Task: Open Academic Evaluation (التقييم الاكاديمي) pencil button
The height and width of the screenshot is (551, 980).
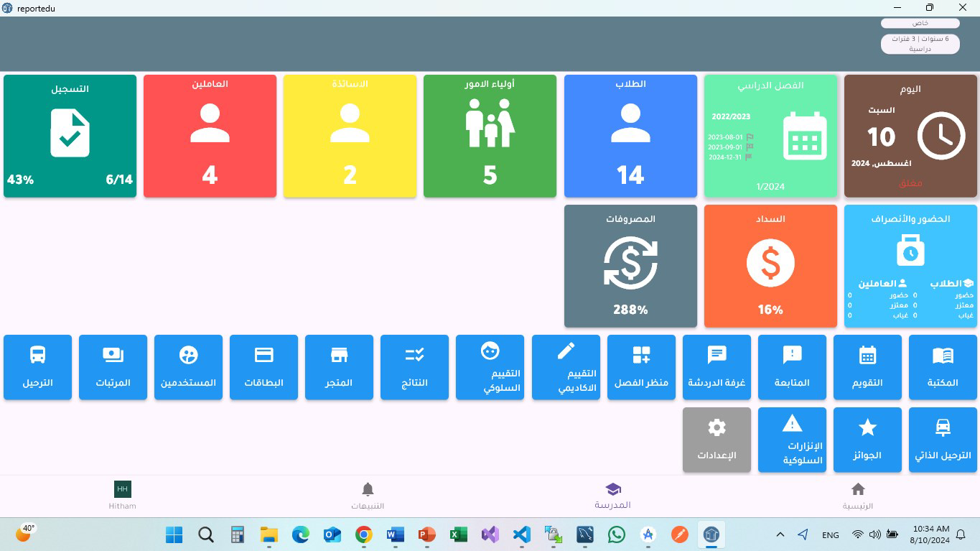Action: pyautogui.click(x=566, y=367)
